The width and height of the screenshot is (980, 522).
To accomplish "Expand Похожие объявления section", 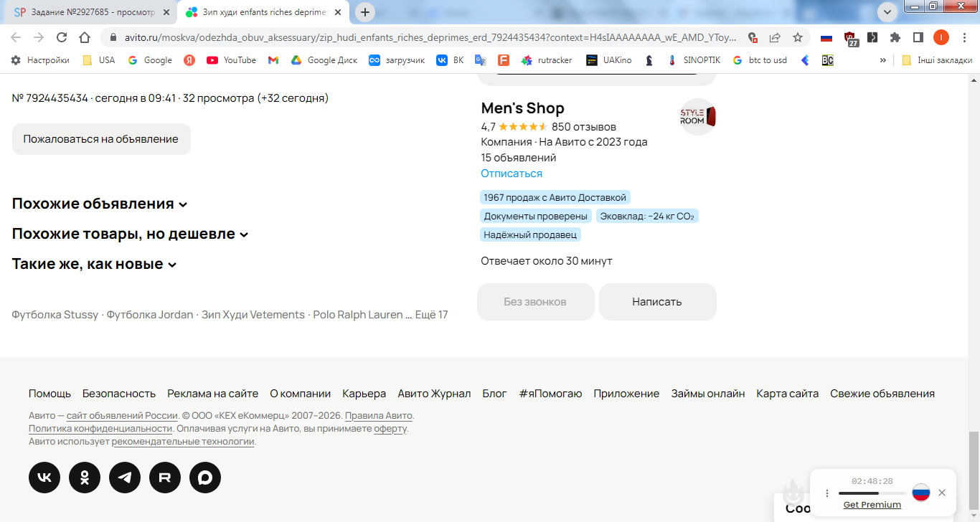I will (x=100, y=204).
